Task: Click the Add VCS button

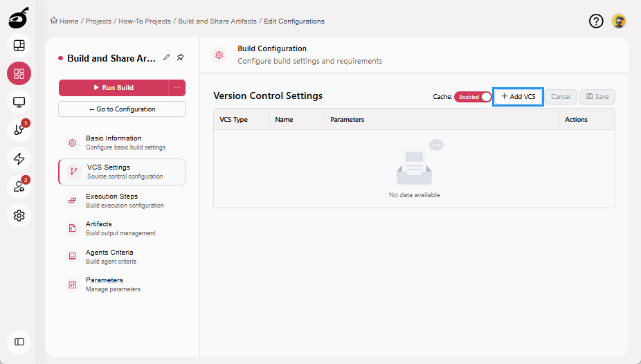Action: point(518,97)
